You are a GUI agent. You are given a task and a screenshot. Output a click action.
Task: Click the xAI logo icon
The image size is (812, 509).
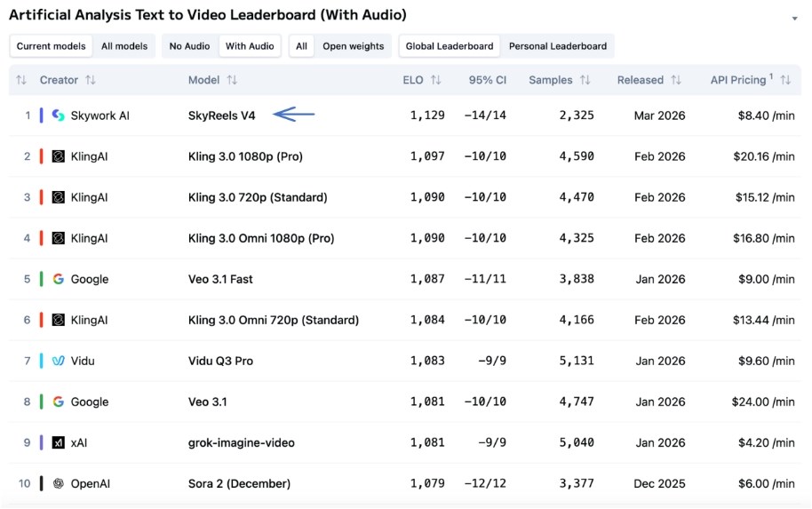pyautogui.click(x=59, y=442)
